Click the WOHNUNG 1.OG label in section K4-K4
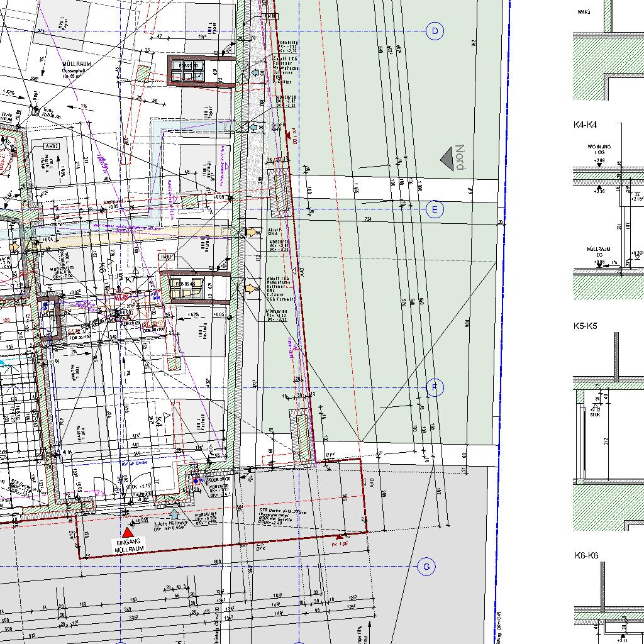Viewport: 644px width, 644px height. click(x=599, y=151)
